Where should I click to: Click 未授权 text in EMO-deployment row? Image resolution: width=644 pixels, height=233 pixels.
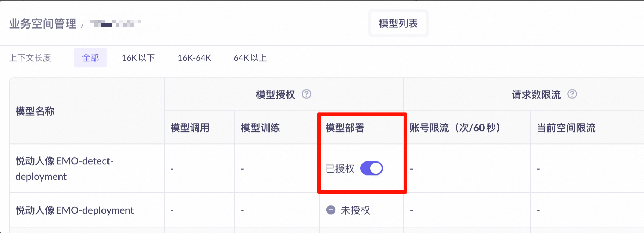point(355,210)
